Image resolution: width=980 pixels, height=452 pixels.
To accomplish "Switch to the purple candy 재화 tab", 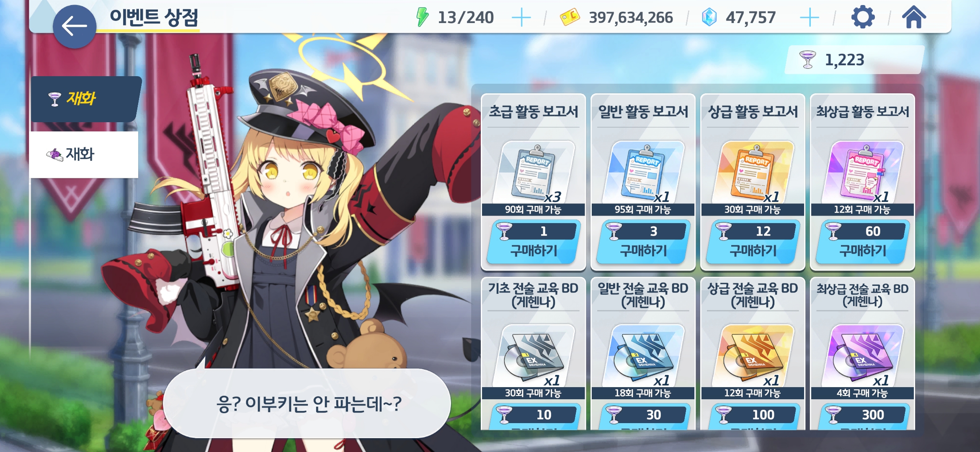I will coord(85,154).
